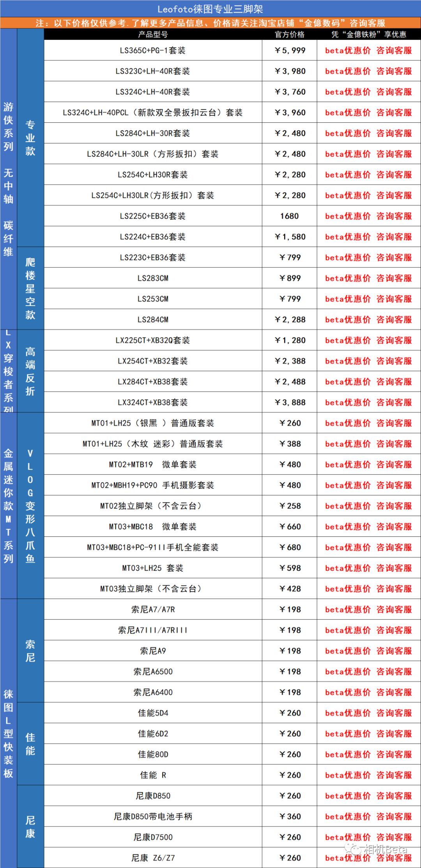Select MT02+MTB19 微单套装 cell
This screenshot has width=421, height=868.
(x=153, y=464)
